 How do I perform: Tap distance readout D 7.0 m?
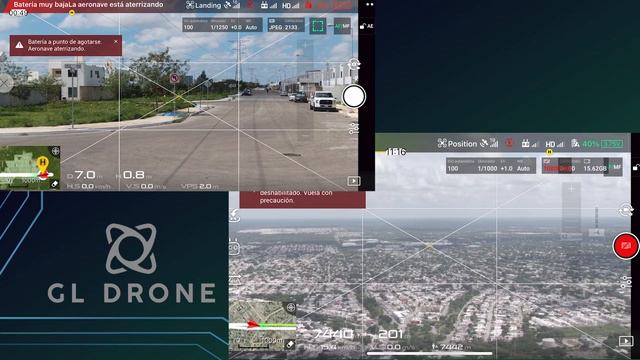pos(84,175)
